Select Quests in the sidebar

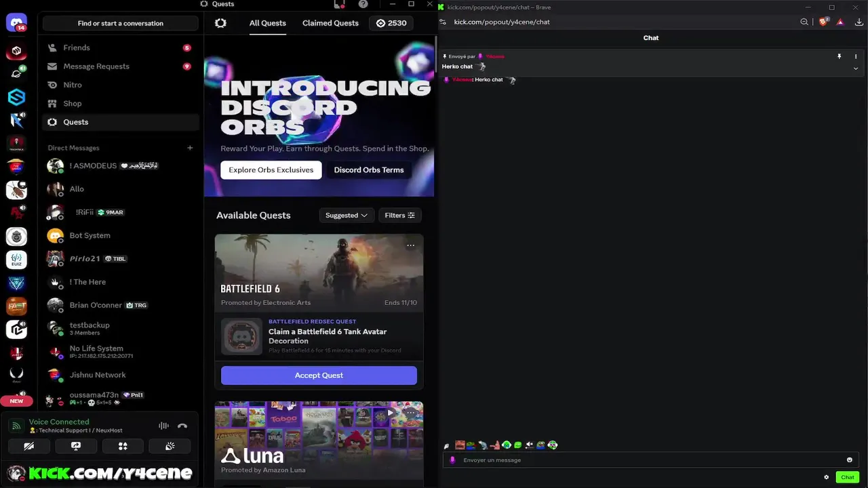pyautogui.click(x=121, y=122)
